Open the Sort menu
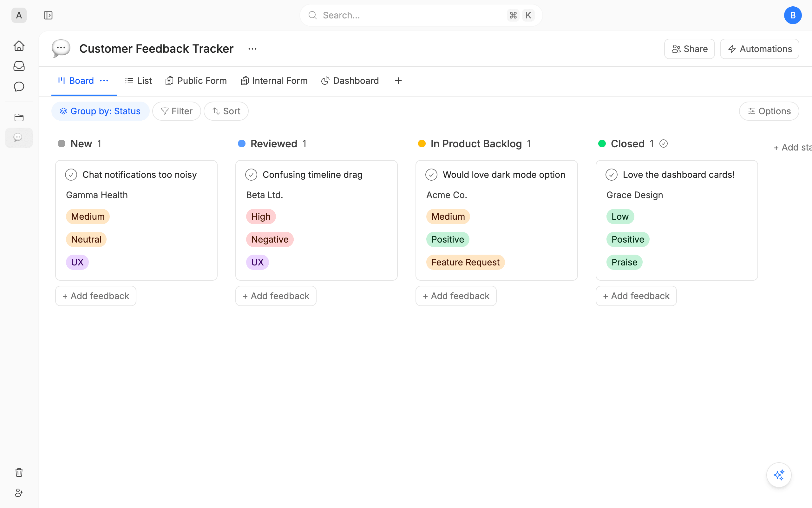Image resolution: width=812 pixels, height=508 pixels. [x=226, y=111]
